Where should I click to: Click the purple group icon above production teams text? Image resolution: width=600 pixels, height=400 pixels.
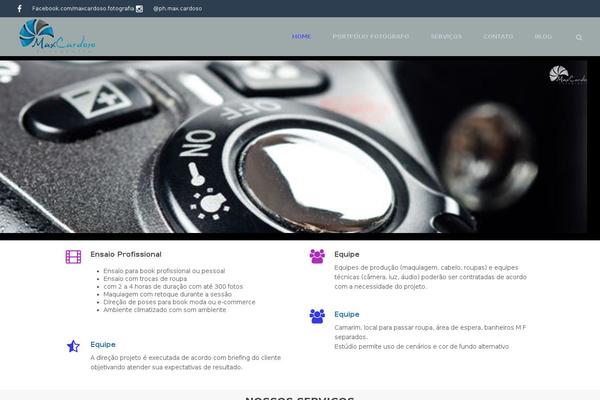coord(317,256)
